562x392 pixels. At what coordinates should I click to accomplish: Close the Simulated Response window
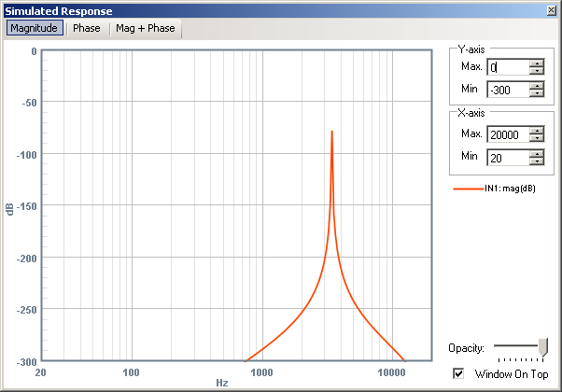tap(552, 11)
